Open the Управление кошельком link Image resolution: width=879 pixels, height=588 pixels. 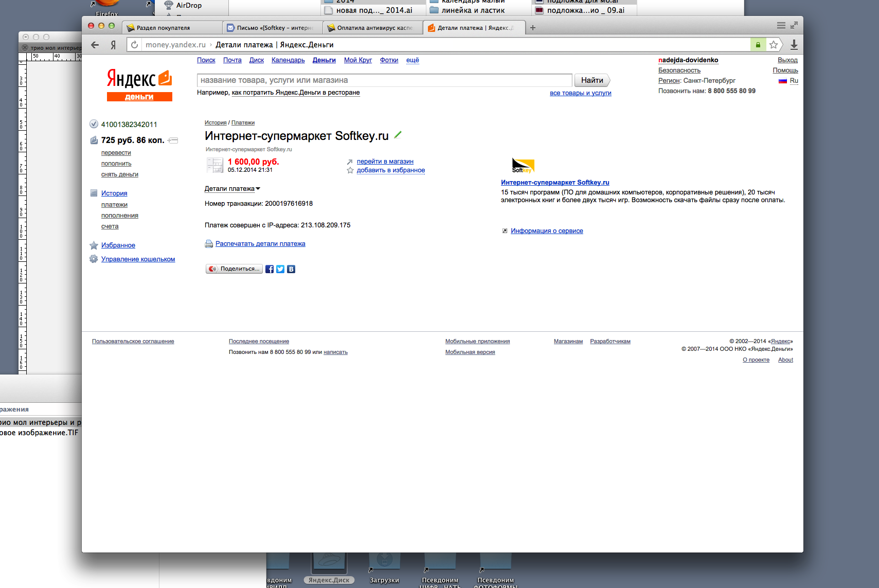138,259
